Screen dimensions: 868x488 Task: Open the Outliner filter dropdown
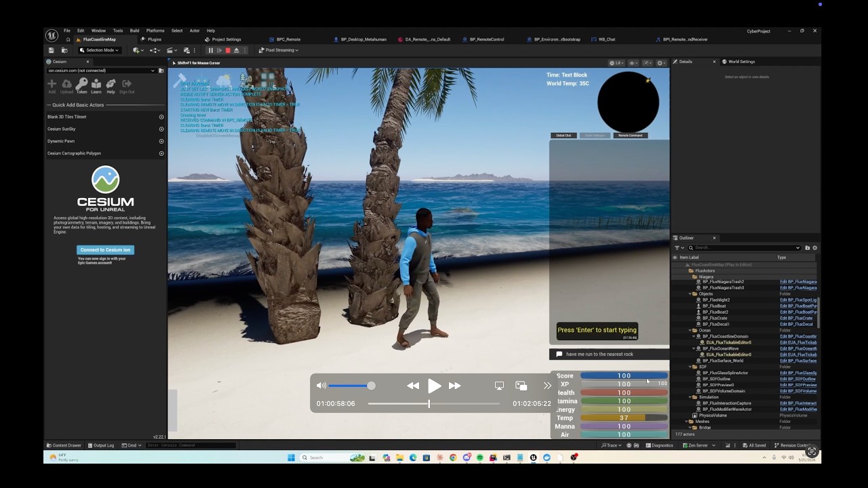point(678,247)
